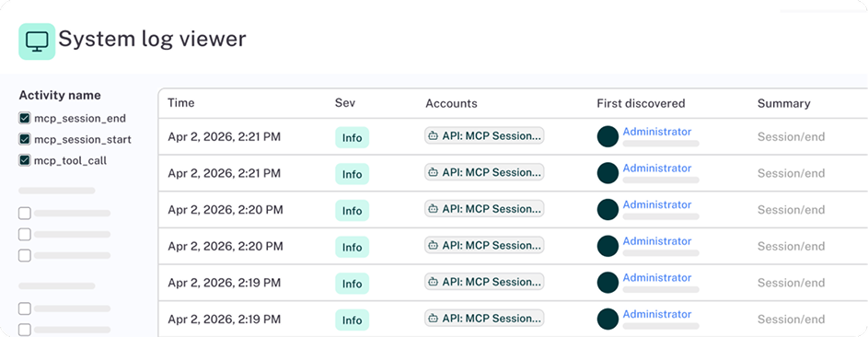Screen dimensions: 868x337
Task: Open Administrator link in first 2:20 PM row
Action: point(657,204)
